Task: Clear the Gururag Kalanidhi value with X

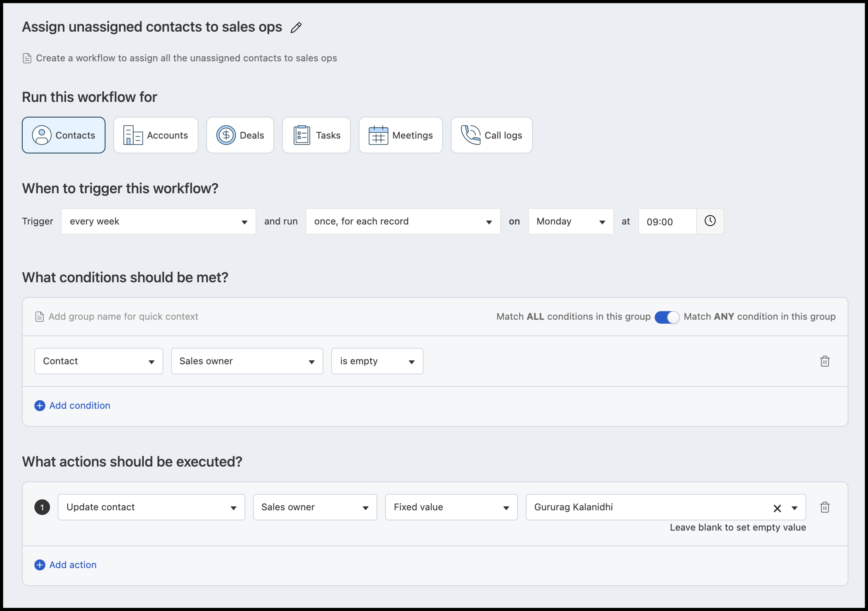Action: (x=777, y=508)
